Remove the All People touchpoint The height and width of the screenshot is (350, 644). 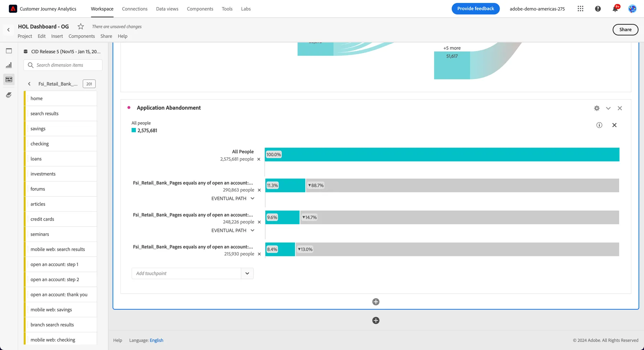259,159
